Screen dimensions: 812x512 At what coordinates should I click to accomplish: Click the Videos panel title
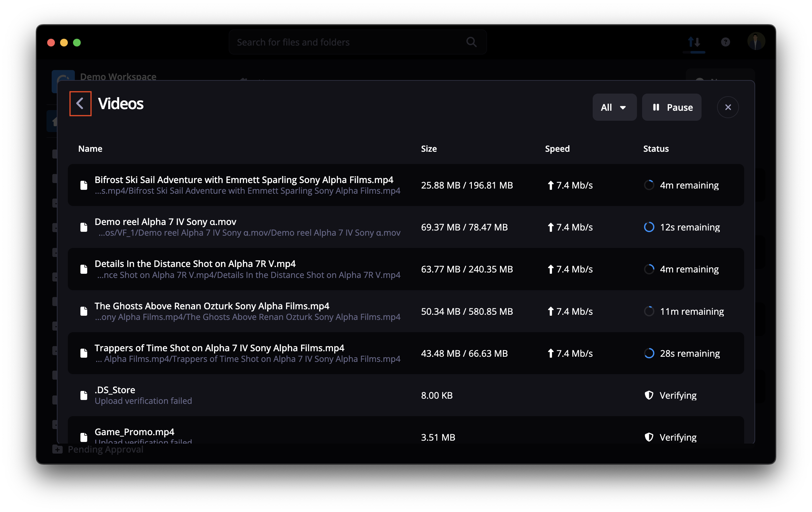point(121,104)
